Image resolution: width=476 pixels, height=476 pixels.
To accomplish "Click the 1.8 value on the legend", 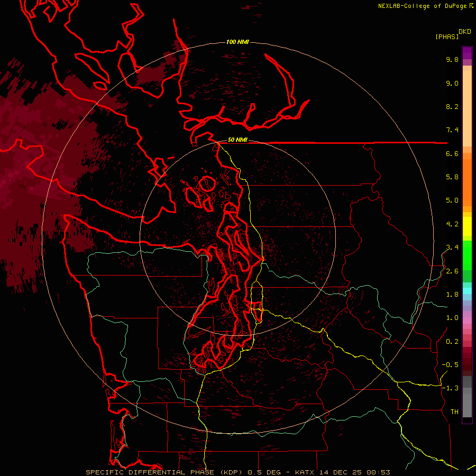I will (x=452, y=295).
